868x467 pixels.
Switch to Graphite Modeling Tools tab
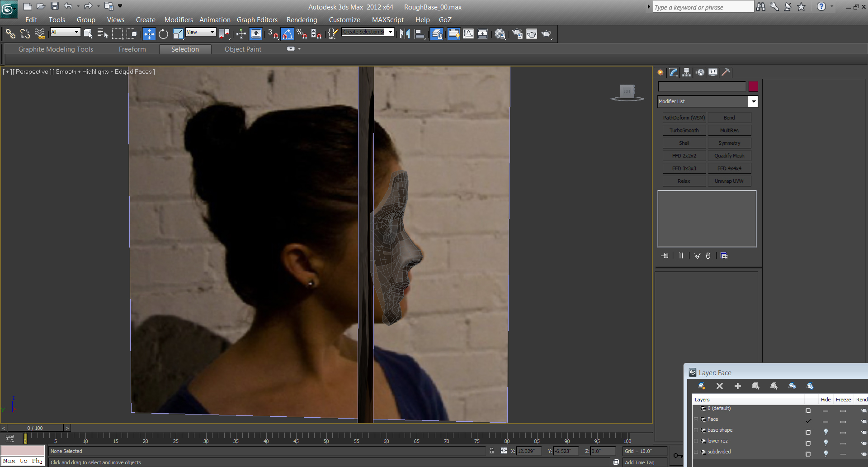click(x=56, y=49)
